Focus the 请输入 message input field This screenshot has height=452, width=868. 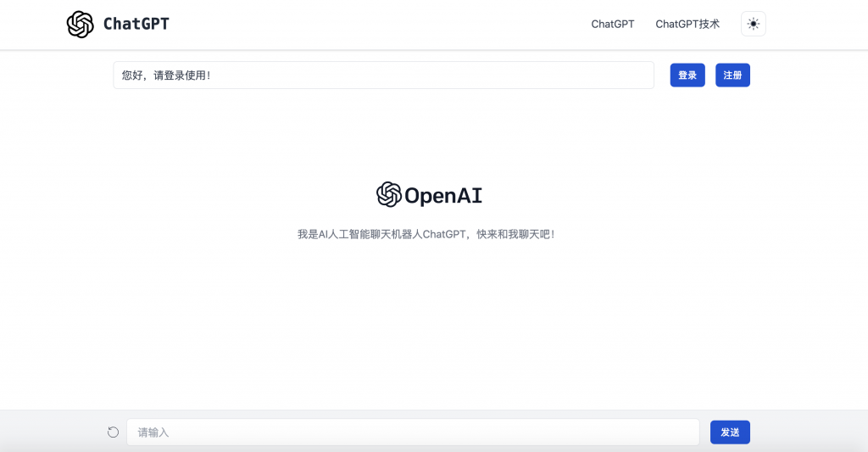pos(413,432)
